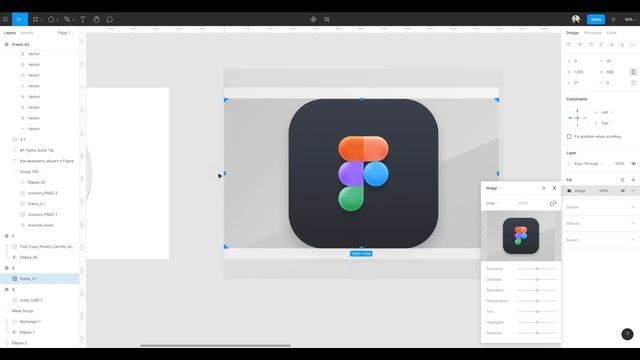
Task: Close the Image popup panel
Action: [x=554, y=188]
